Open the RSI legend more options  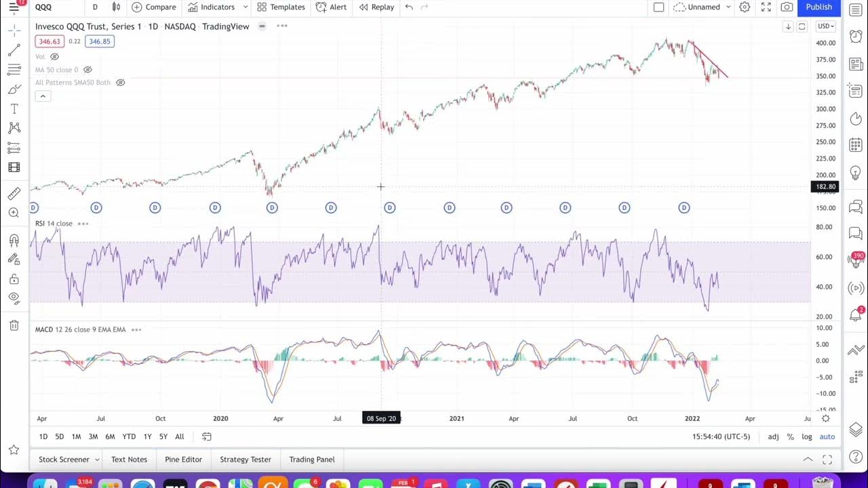point(83,224)
